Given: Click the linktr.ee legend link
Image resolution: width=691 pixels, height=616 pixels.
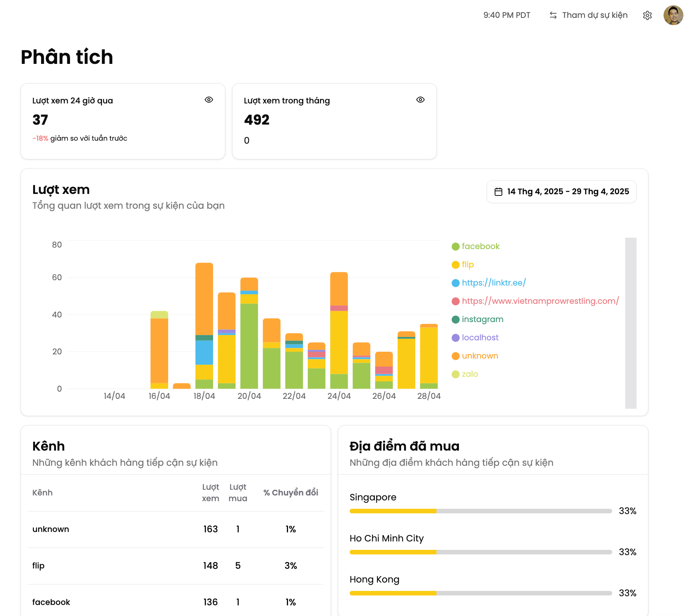Looking at the screenshot, I should click(x=494, y=283).
